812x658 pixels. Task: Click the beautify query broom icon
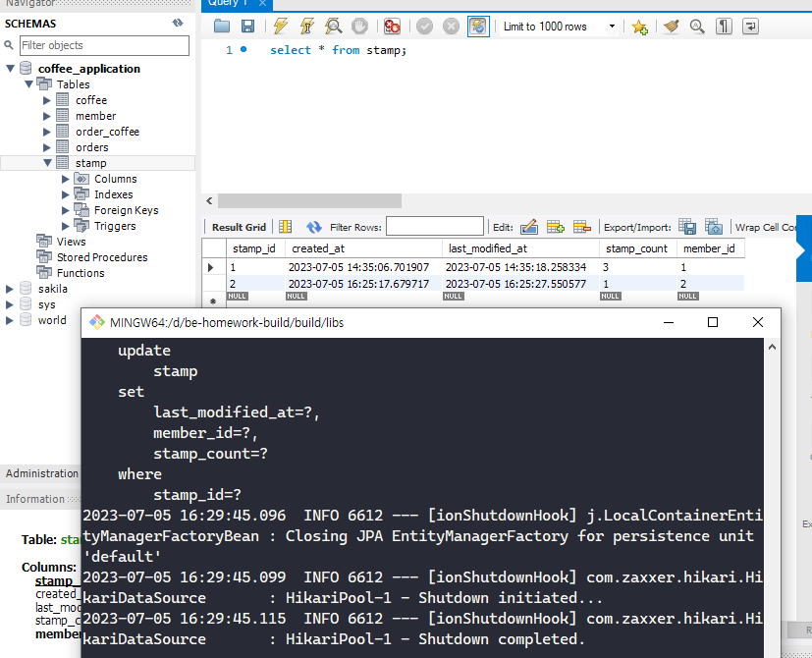672,26
